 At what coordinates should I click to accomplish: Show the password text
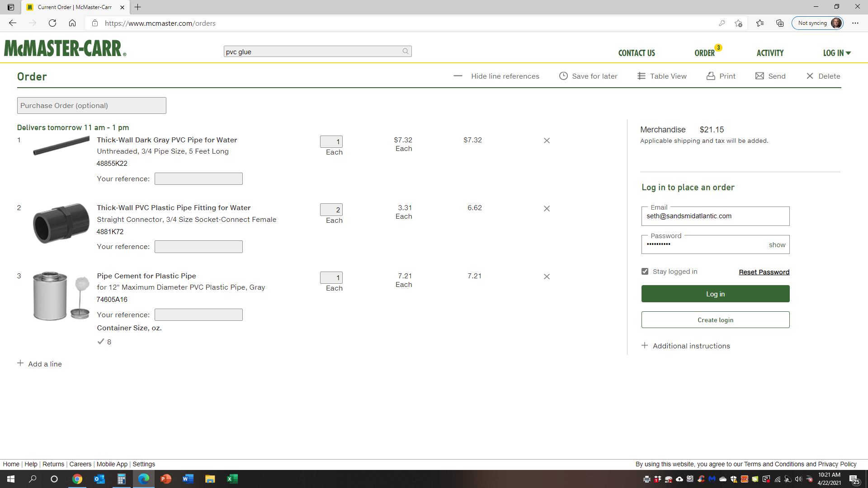click(x=777, y=245)
